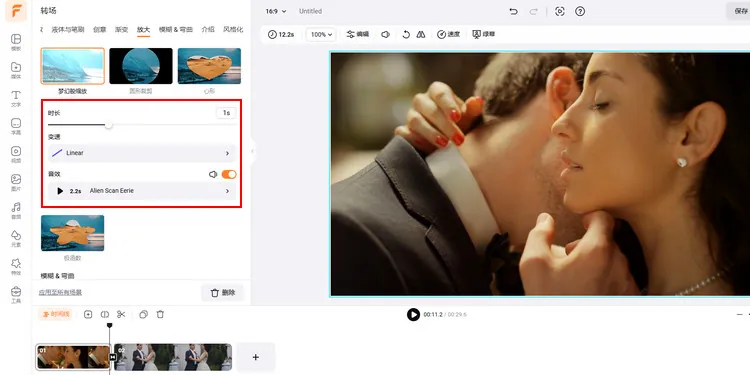Open the 媒体 media sidebar panel
750x375 pixels.
pyautogui.click(x=16, y=70)
